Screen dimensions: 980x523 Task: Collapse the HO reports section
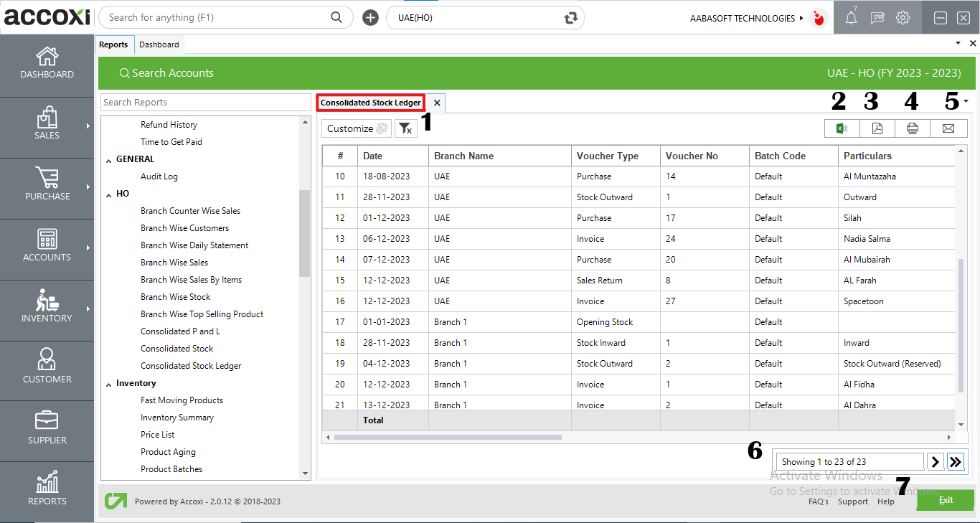(108, 193)
